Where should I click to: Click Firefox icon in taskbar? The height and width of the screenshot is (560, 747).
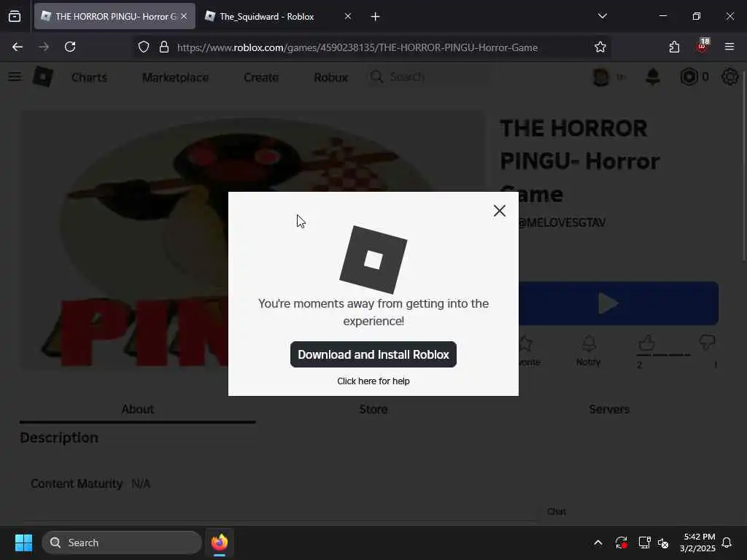click(x=220, y=542)
